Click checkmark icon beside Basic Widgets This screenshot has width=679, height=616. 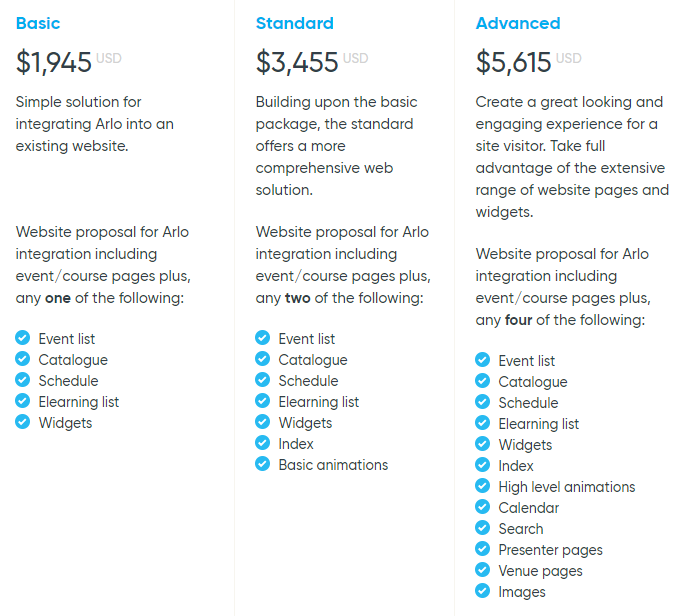(x=23, y=422)
